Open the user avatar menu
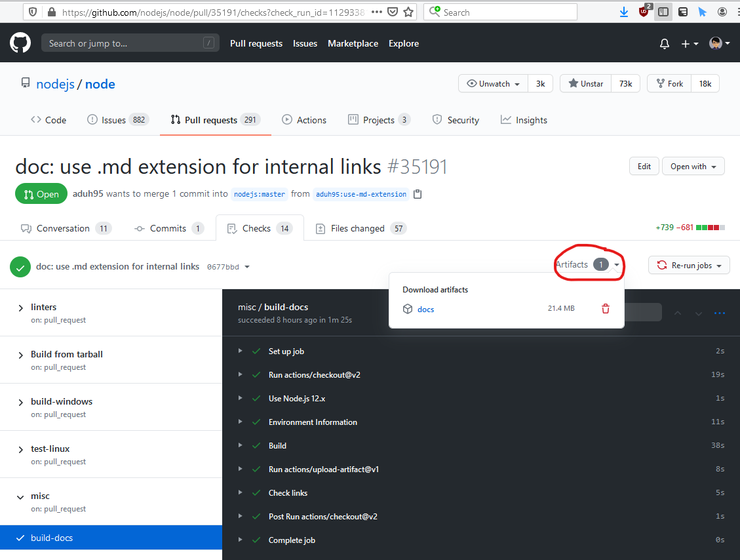The width and height of the screenshot is (740, 560). (x=720, y=43)
